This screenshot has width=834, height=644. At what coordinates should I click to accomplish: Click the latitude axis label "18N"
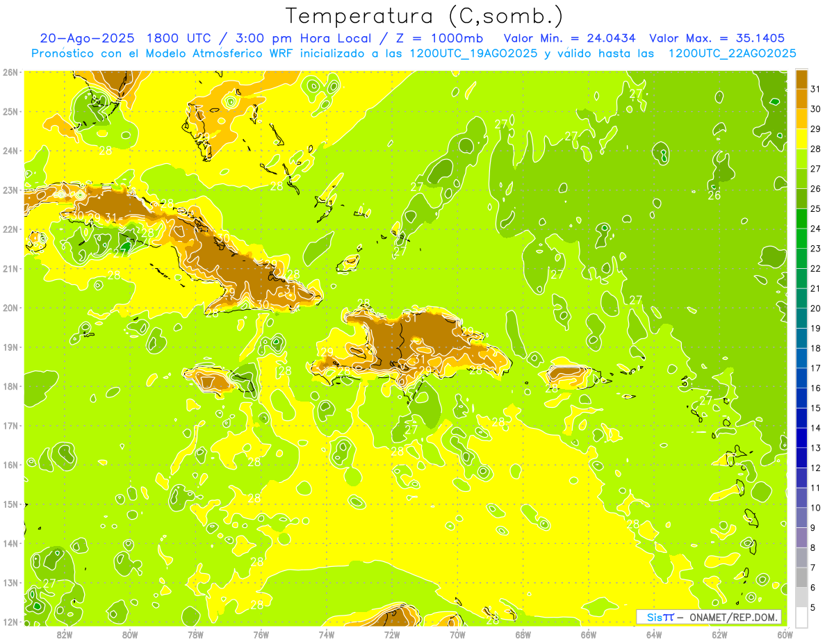point(10,386)
